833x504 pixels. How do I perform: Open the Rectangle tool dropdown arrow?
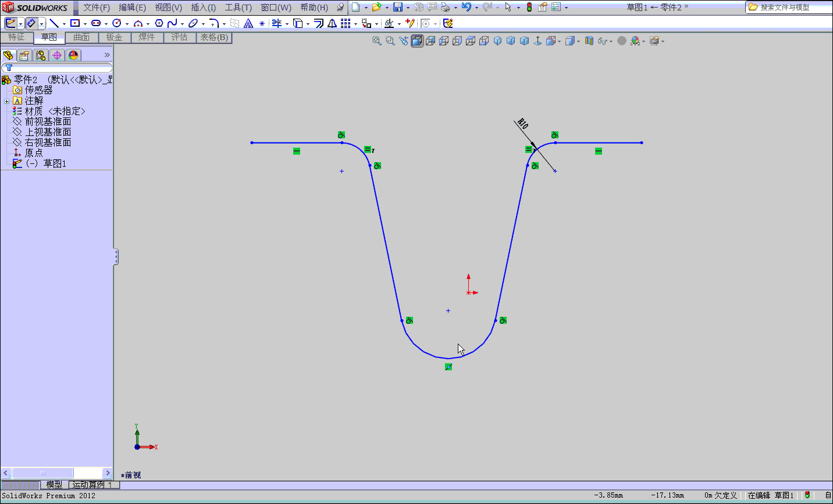tap(85, 24)
